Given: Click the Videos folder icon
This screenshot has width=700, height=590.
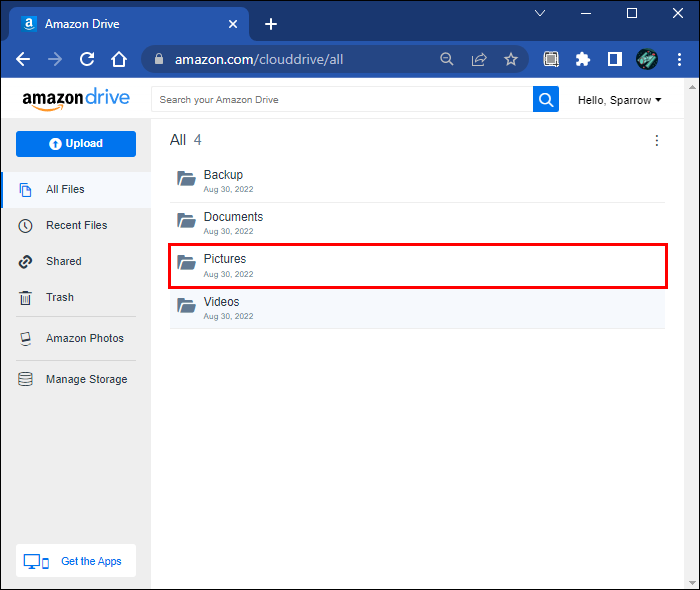Looking at the screenshot, I should [x=186, y=305].
